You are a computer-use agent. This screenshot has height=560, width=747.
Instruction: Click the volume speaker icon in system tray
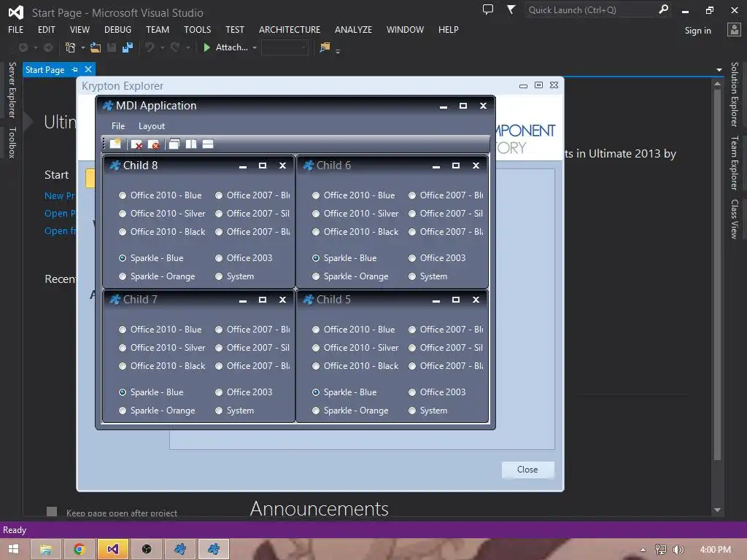tap(678, 550)
